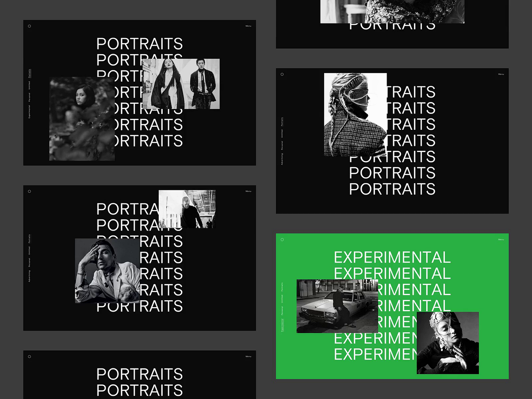532x399 pixels.
Task: Click the circle logo on top-left Portraits screen
Action: (x=29, y=26)
